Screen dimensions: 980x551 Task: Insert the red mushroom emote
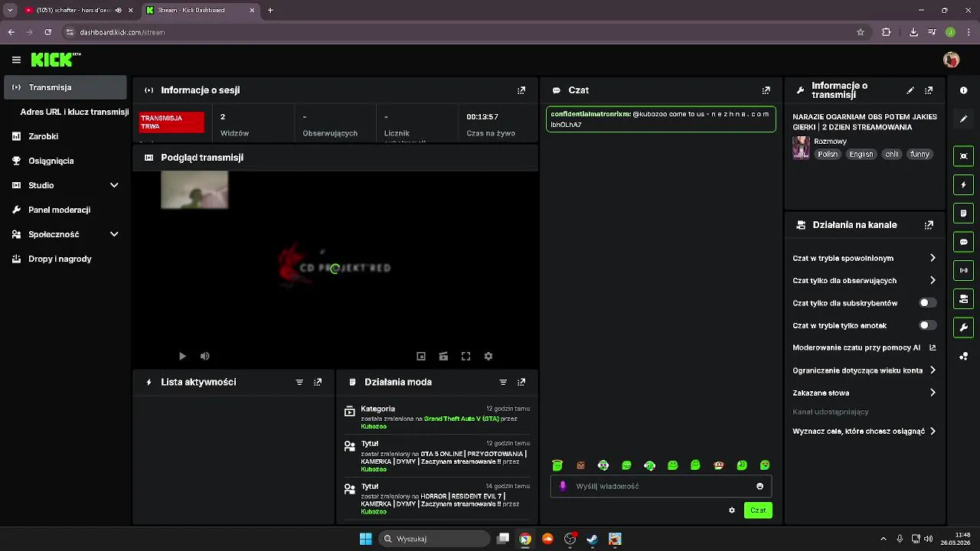(718, 465)
